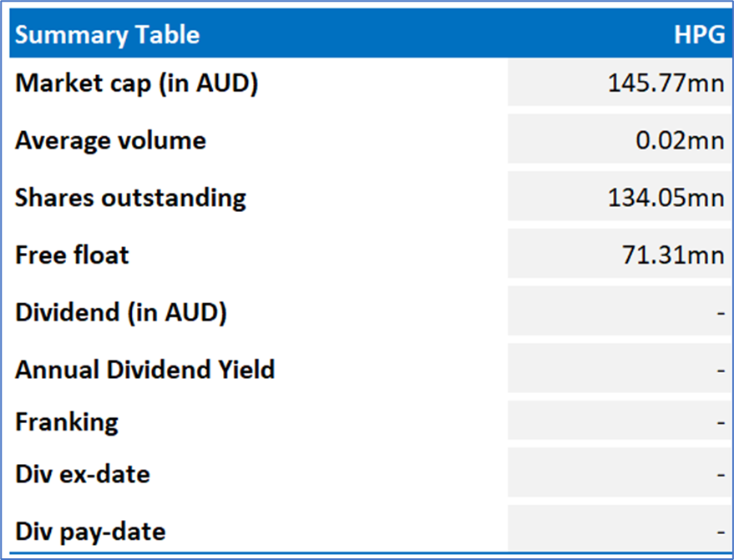This screenshot has height=560, width=734.
Task: Click the Shares outstanding label
Action: click(130, 198)
